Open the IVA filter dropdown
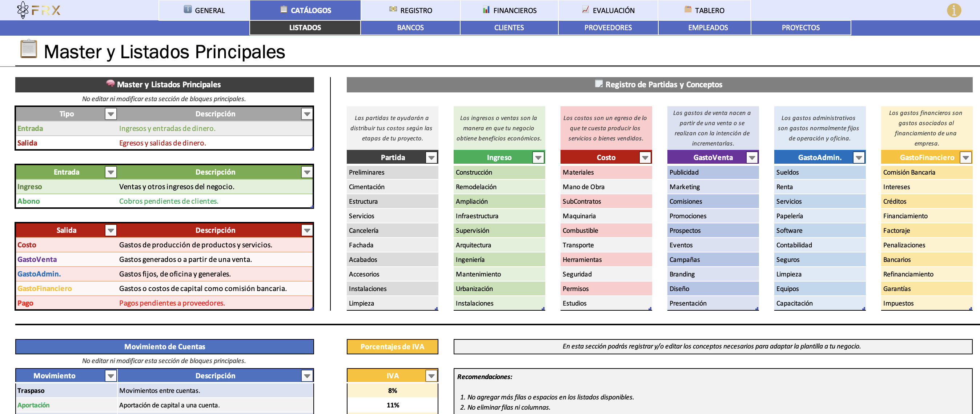Image resolution: width=980 pixels, height=414 pixels. (431, 376)
